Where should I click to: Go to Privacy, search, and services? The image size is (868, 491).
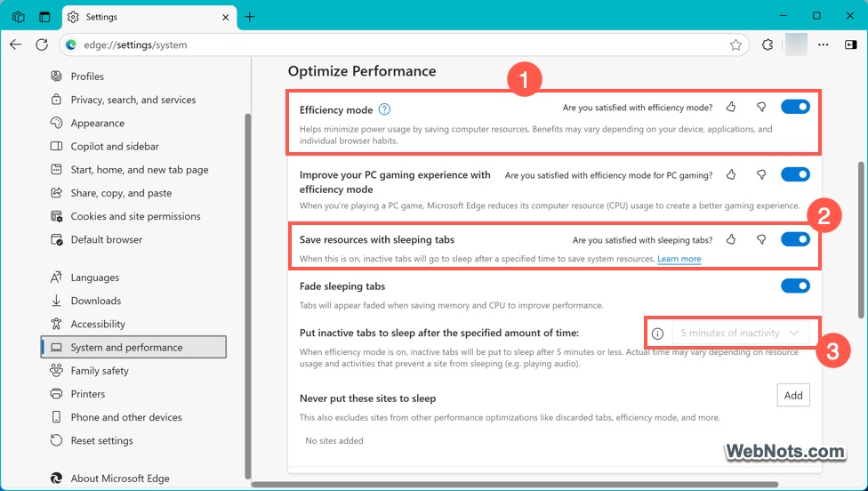pos(133,100)
